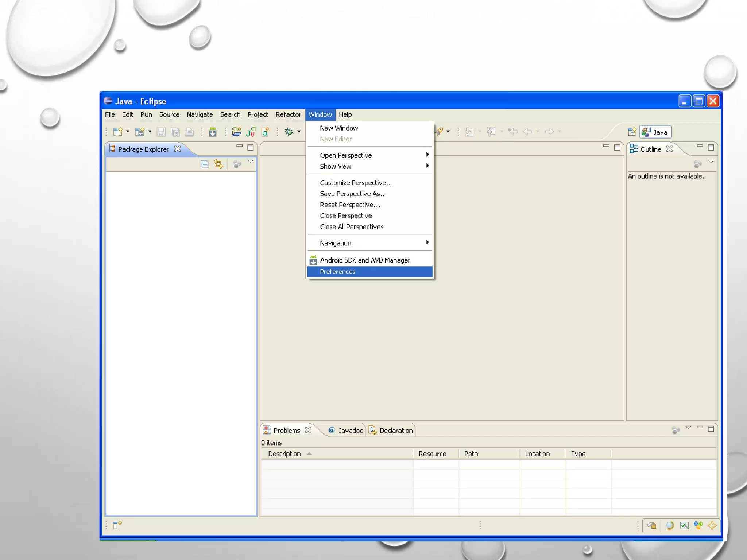The width and height of the screenshot is (747, 560).
Task: Click the Save floppy disk icon
Action: coord(161,132)
